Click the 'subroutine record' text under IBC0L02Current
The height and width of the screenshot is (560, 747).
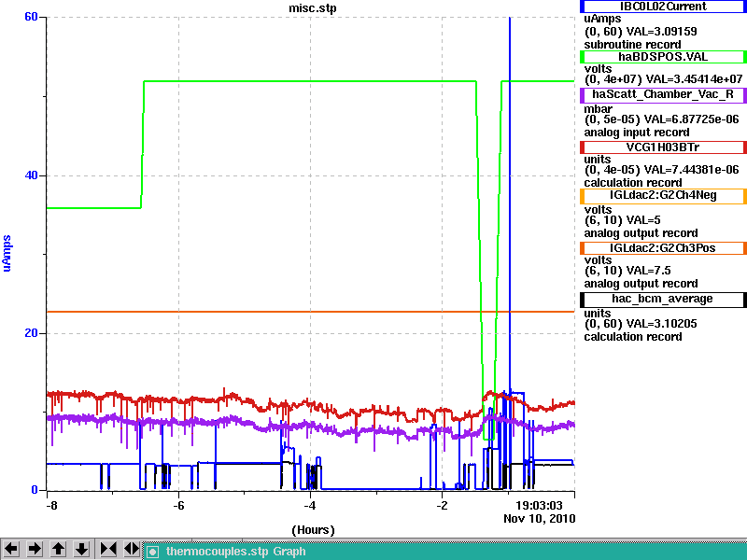click(x=633, y=45)
